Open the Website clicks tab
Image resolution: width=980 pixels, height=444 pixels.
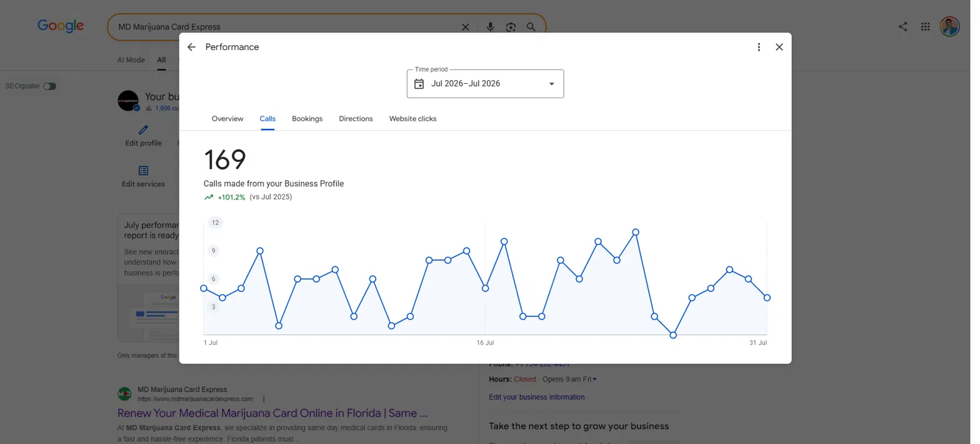coord(412,119)
